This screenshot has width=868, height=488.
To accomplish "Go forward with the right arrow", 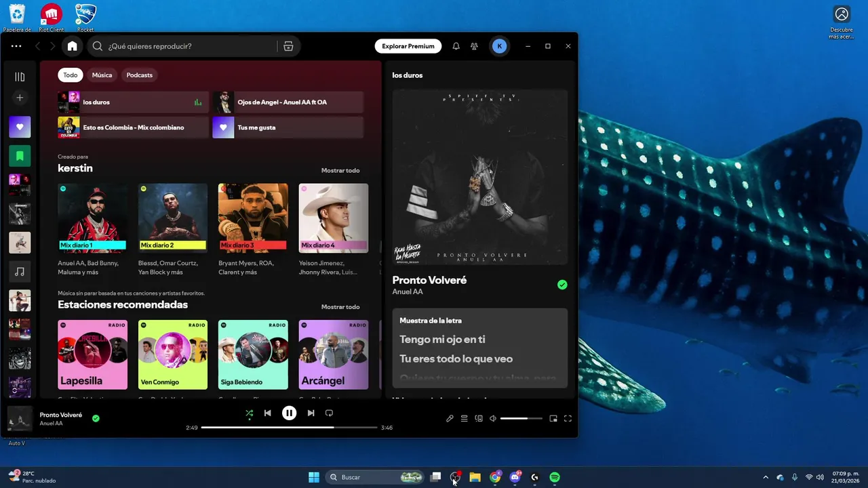I will pos(52,46).
